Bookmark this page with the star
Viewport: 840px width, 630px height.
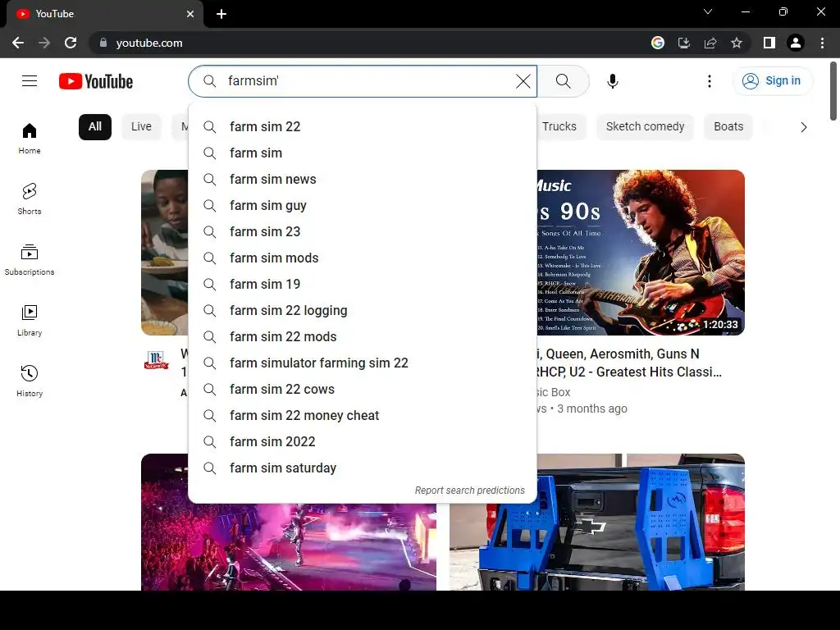[737, 43]
